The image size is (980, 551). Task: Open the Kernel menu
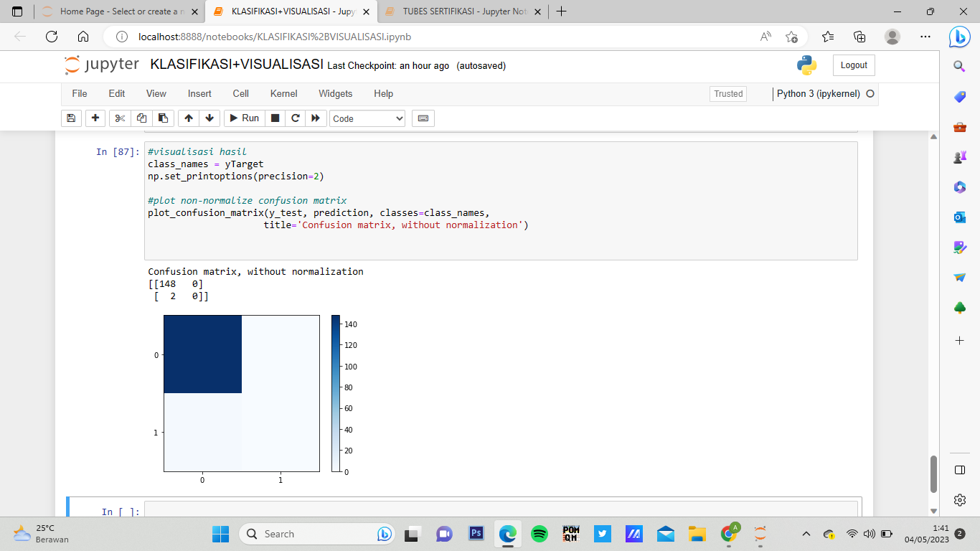pos(284,93)
